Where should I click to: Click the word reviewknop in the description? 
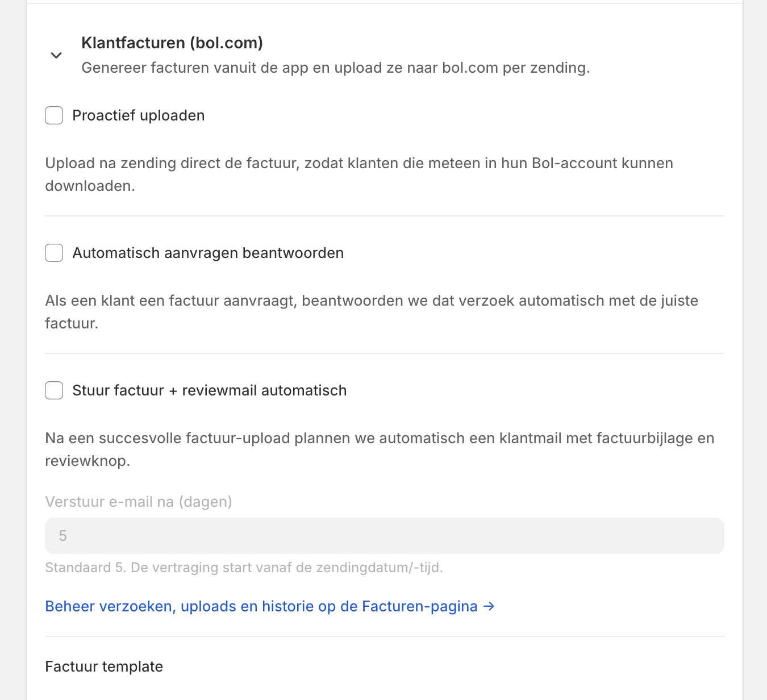click(87, 461)
